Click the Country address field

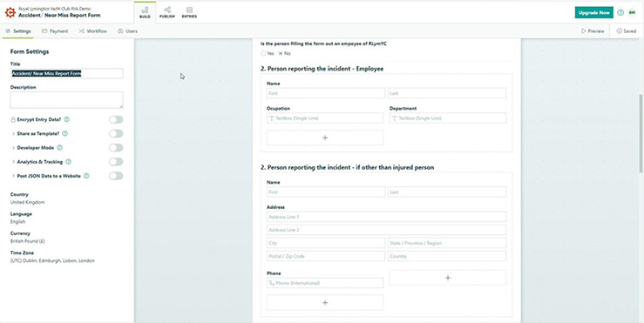447,256
